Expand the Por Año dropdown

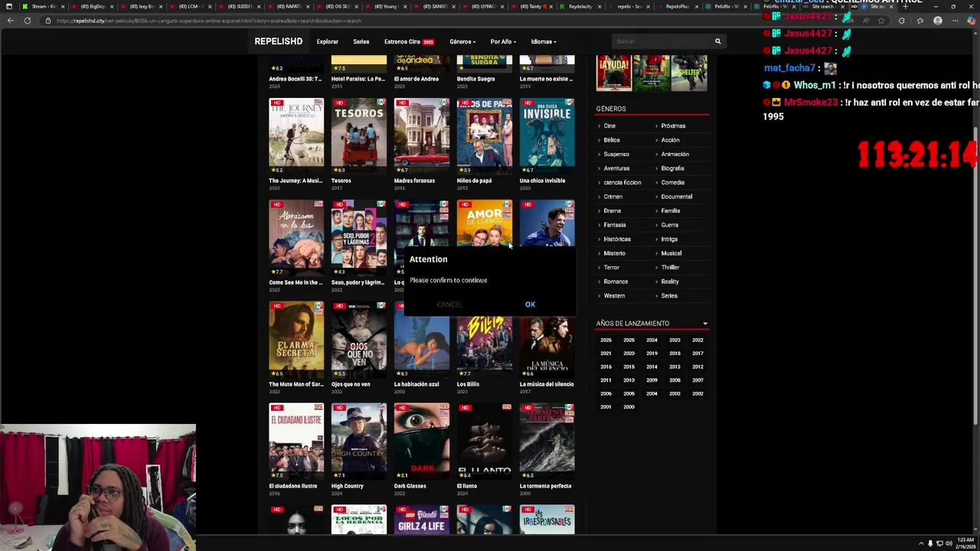coord(503,41)
